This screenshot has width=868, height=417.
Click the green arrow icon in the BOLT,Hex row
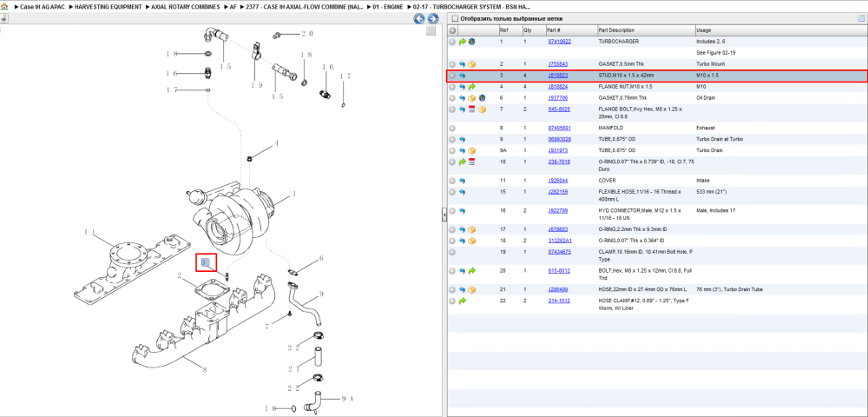pyautogui.click(x=471, y=271)
